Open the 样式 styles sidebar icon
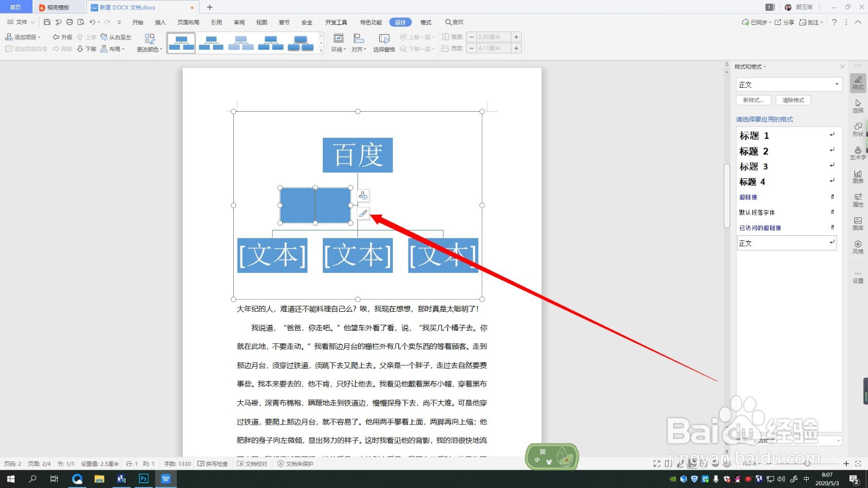This screenshot has width=868, height=488. [x=858, y=82]
